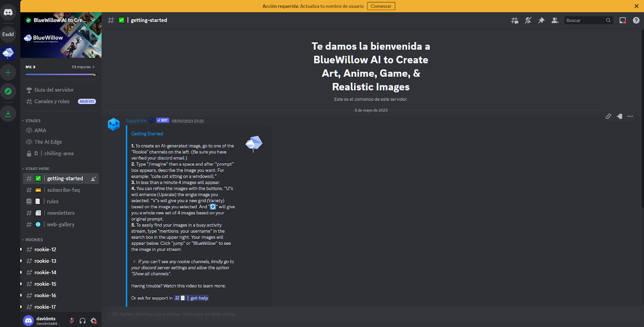The height and width of the screenshot is (327, 644).
Task: Open Canales y roles
Action: (x=61, y=101)
